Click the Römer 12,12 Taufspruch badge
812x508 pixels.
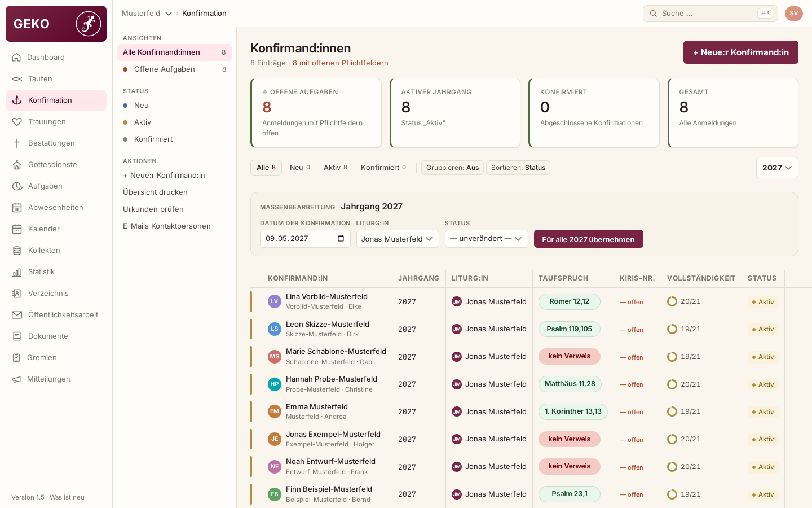tap(570, 302)
